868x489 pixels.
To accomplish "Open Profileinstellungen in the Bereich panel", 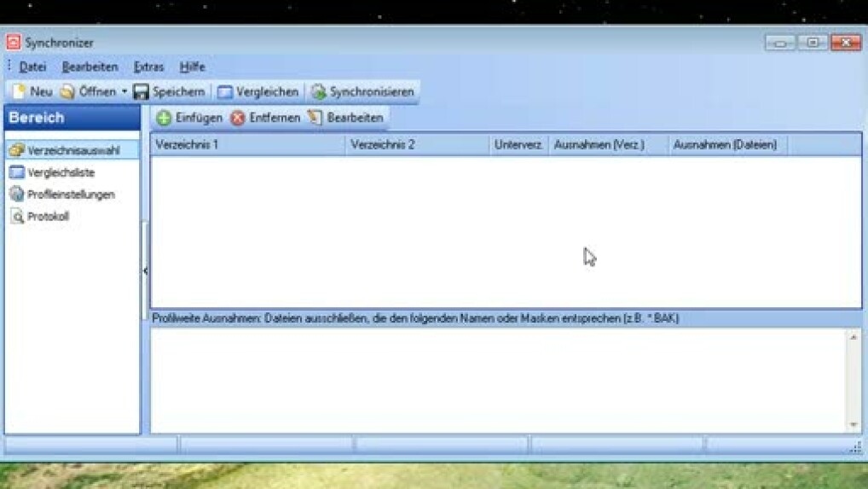I will (70, 195).
